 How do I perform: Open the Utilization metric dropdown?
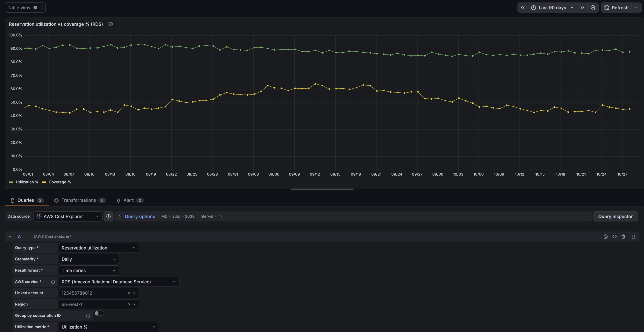click(109, 327)
